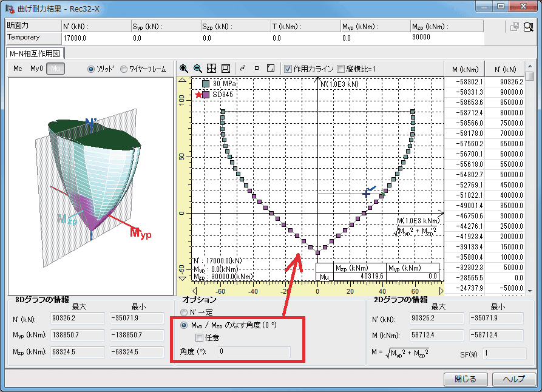This screenshot has width=542, height=392.
Task: Click the Svp (kN) value 0.0 field
Action: click(x=166, y=38)
